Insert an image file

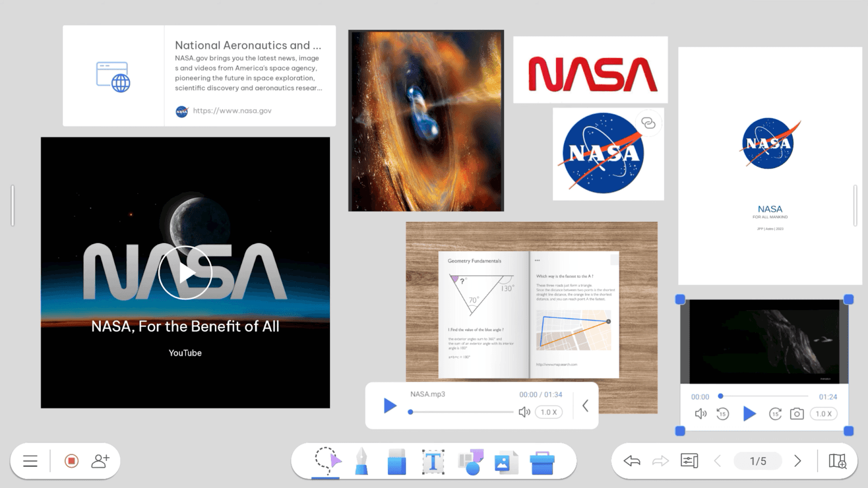click(x=506, y=462)
